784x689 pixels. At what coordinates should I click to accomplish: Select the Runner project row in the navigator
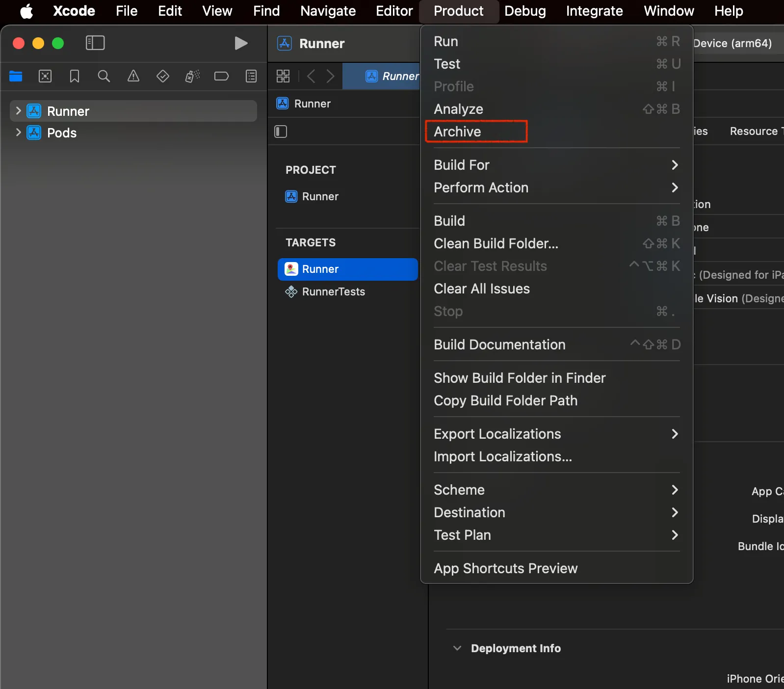point(133,111)
